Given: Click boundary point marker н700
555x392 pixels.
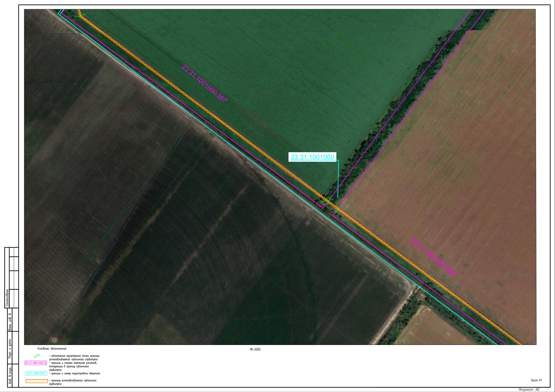Looking at the screenshot, I should [331, 199].
